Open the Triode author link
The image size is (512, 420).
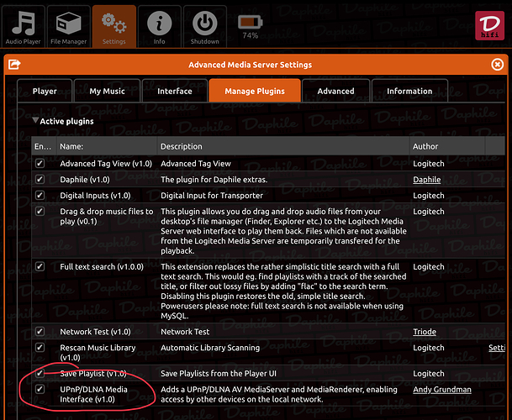(x=425, y=332)
